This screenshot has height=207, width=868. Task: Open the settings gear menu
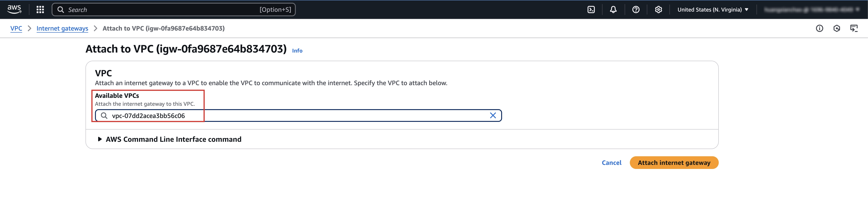pos(658,10)
